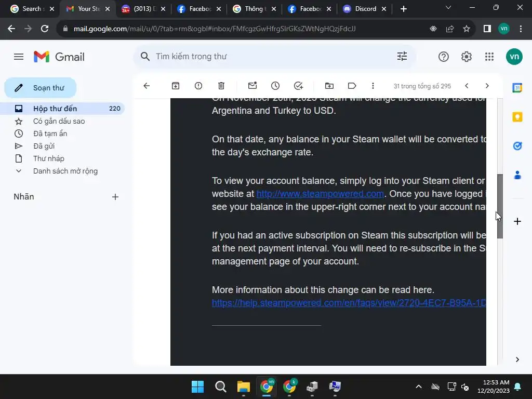
Task: Compose a new email with Soạn thư
Action: [x=41, y=88]
